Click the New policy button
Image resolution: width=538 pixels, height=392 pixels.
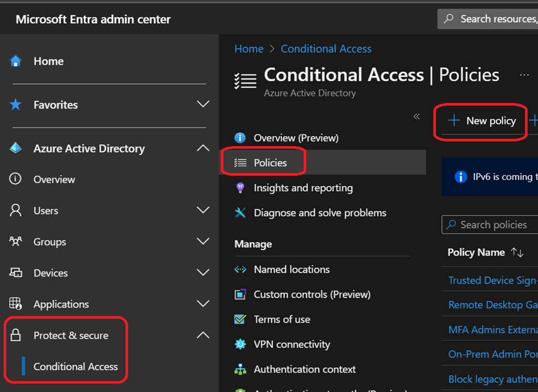tap(482, 121)
